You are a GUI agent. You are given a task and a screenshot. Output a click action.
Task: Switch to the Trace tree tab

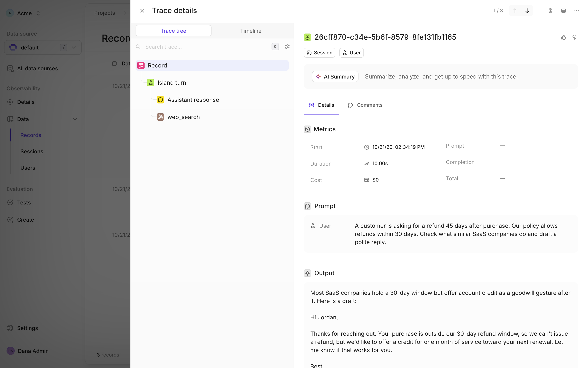coord(173,31)
